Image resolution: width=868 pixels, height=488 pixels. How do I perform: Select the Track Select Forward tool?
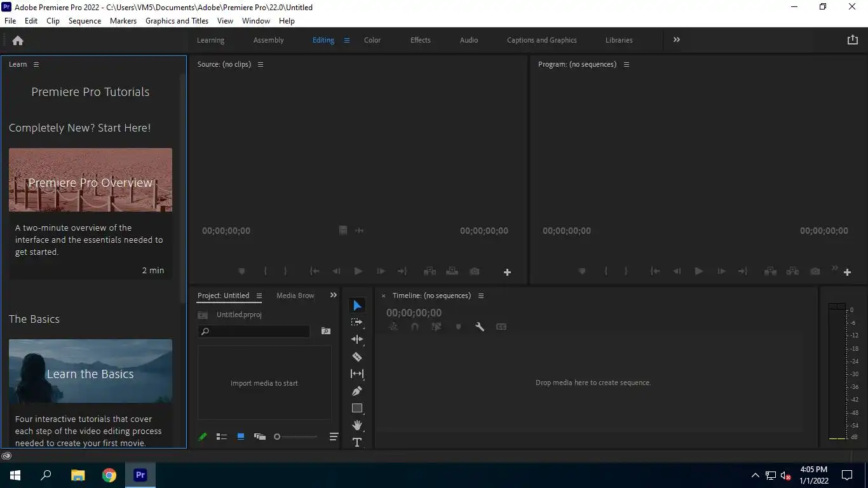coord(357,322)
